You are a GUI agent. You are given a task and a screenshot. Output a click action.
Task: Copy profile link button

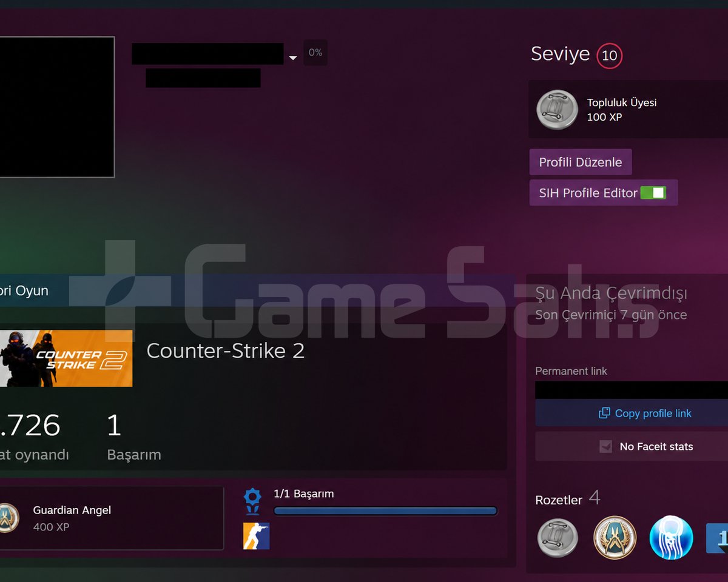pos(632,413)
